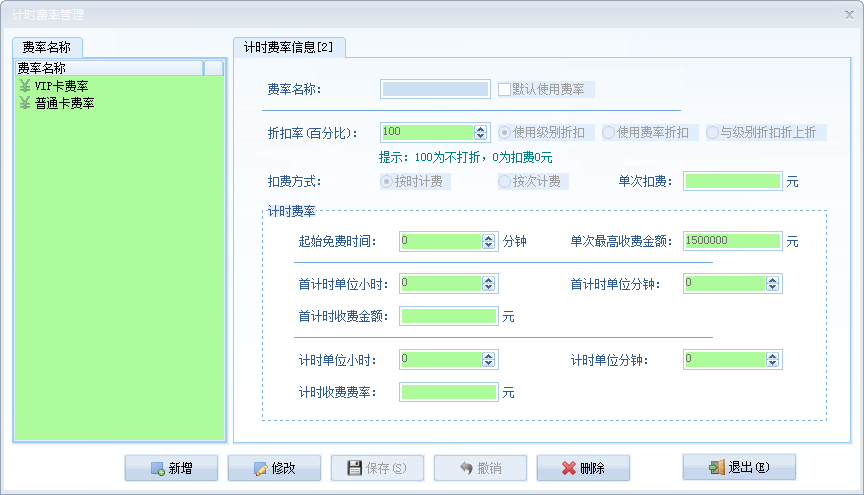This screenshot has width=864, height=495.
Task: Select 与级别折扣折上折 radio option
Action: click(x=712, y=132)
